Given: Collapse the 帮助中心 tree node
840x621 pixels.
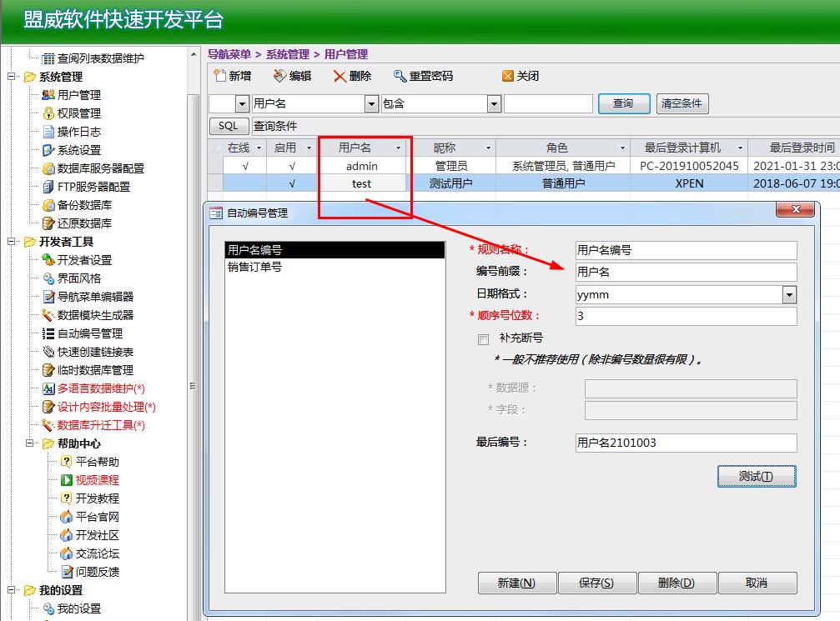Looking at the screenshot, I should click(29, 443).
